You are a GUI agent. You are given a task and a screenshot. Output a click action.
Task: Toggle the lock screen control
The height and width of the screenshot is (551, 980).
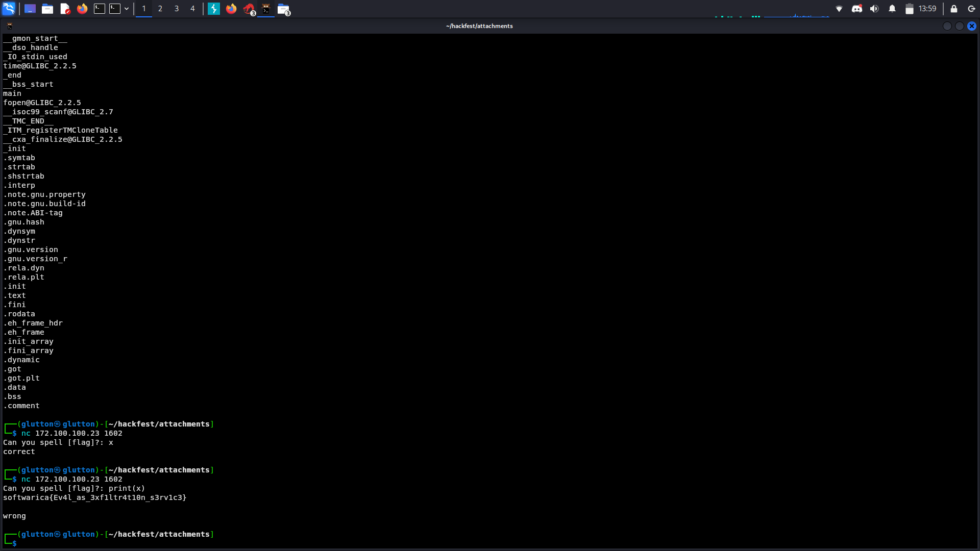[x=952, y=8]
